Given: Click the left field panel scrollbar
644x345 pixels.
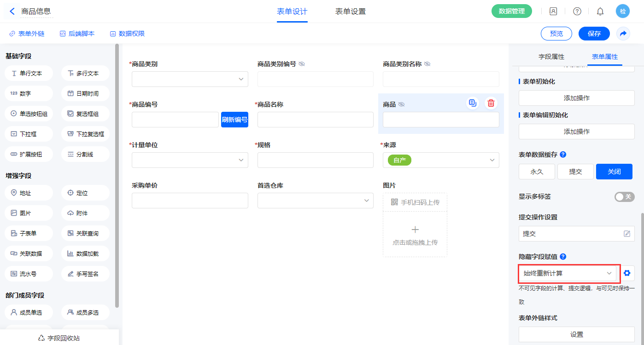Looking at the screenshot, I should [117, 175].
